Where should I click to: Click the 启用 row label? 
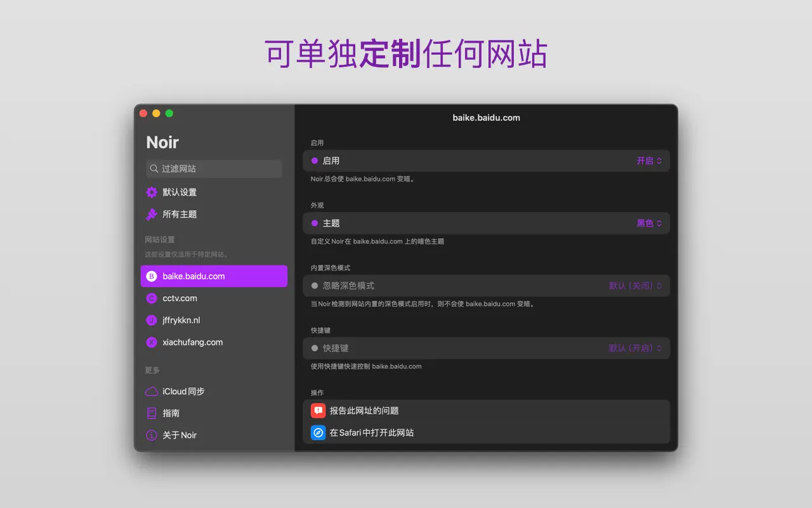click(331, 161)
